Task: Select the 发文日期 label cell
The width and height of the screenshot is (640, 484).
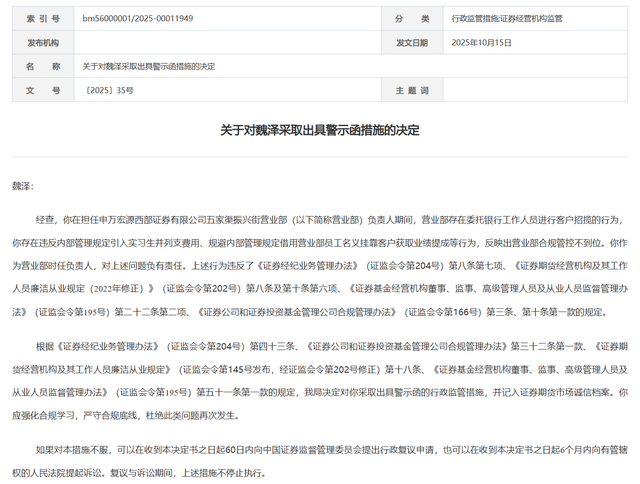Action: coord(412,42)
